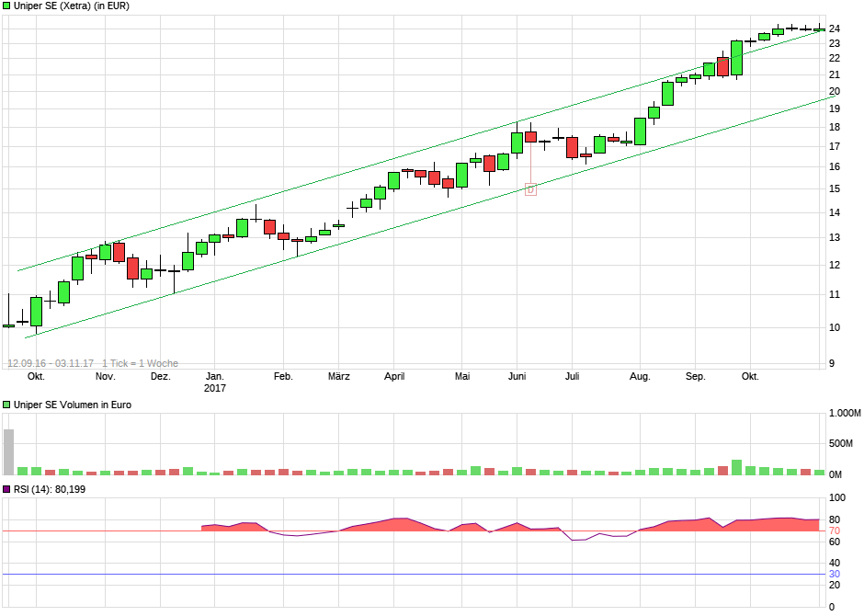Click the date range '12.09.16 - 03.11.17'
The height and width of the screenshot is (616, 864).
tap(51, 363)
